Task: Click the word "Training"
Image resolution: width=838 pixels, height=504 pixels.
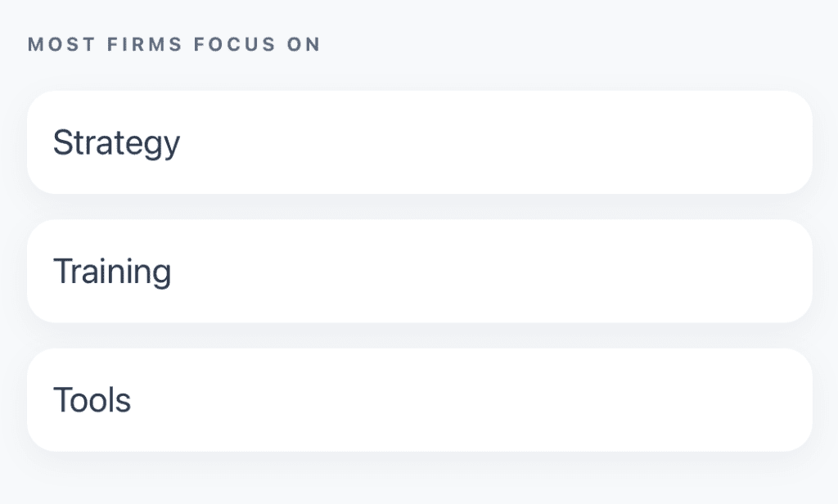Action: [112, 272]
